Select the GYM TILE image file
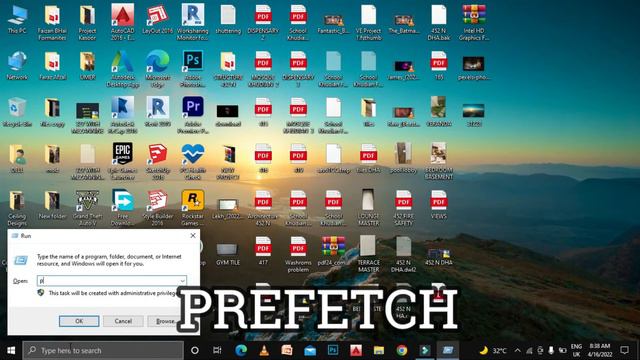 (228, 254)
